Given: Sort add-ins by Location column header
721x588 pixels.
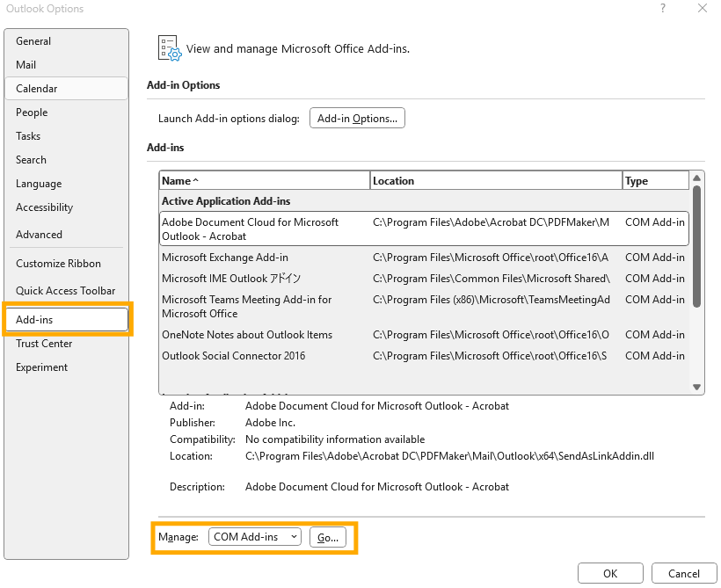Looking at the screenshot, I should (496, 181).
